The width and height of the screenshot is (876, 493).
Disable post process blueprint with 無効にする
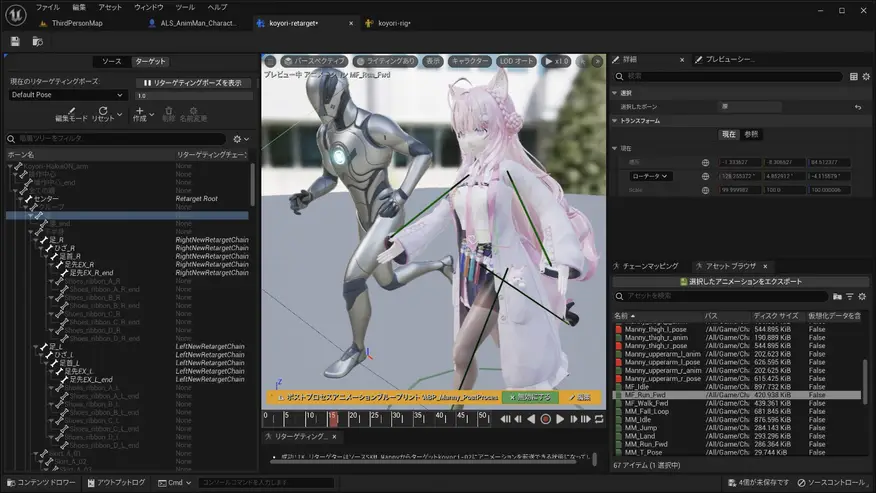[x=529, y=397]
